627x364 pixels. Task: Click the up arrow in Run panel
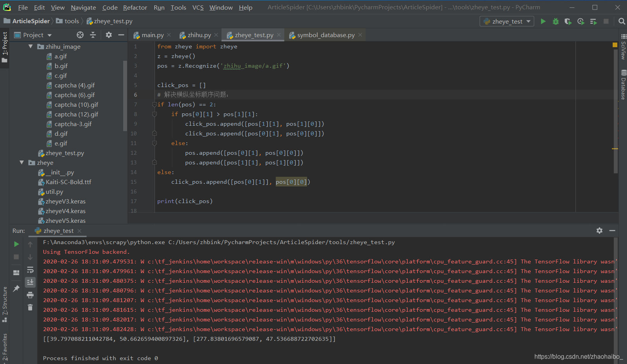(30, 244)
